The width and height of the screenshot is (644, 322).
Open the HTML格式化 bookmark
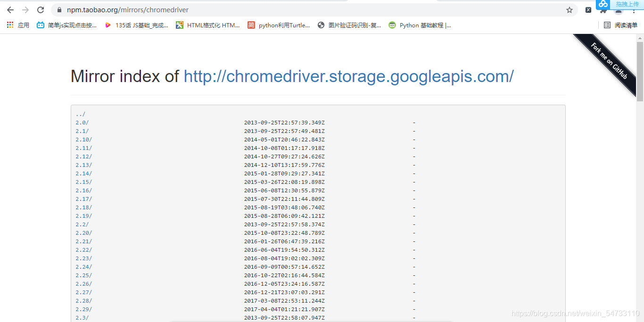[x=208, y=25]
